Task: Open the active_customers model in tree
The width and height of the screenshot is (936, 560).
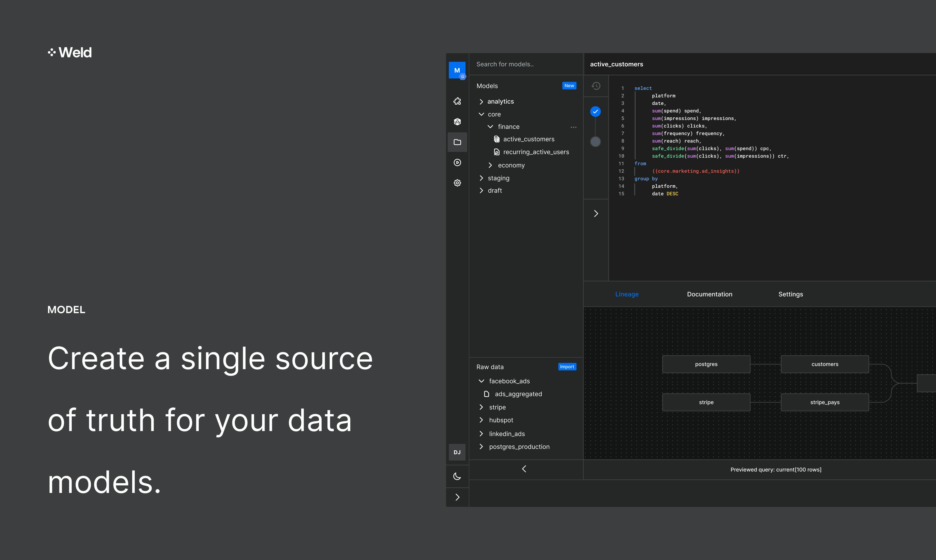Action: click(528, 139)
